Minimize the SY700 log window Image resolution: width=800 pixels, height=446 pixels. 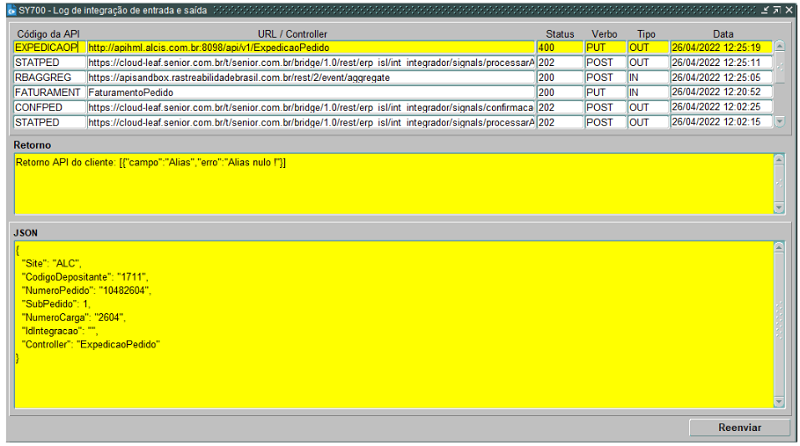[x=765, y=10]
